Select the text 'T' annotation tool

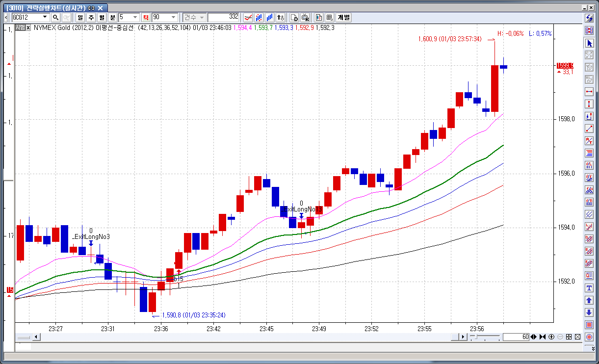click(589, 288)
